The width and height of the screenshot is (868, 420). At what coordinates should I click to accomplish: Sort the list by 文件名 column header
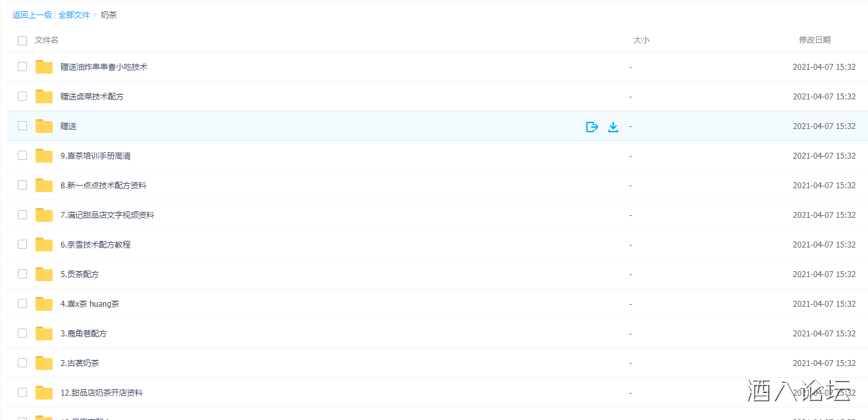[47, 40]
